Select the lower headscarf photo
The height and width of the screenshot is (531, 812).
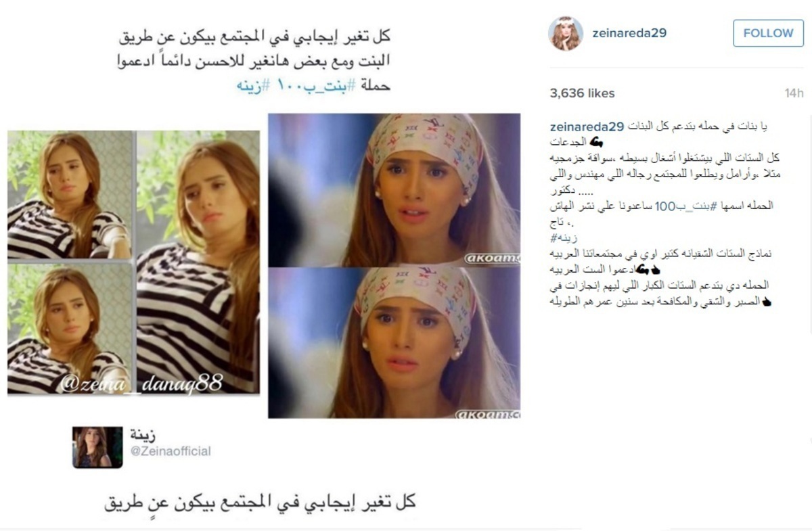pyautogui.click(x=394, y=343)
